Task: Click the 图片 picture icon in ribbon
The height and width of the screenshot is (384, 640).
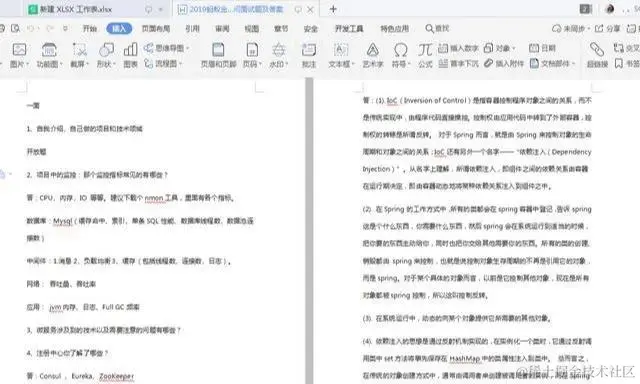Action: point(19,50)
